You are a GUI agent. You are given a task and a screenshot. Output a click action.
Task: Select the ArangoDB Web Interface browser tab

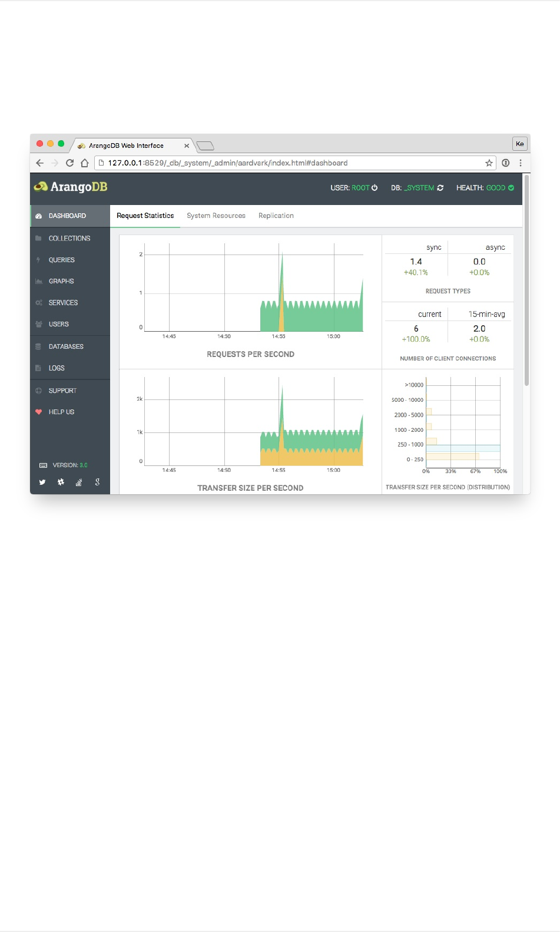[132, 146]
